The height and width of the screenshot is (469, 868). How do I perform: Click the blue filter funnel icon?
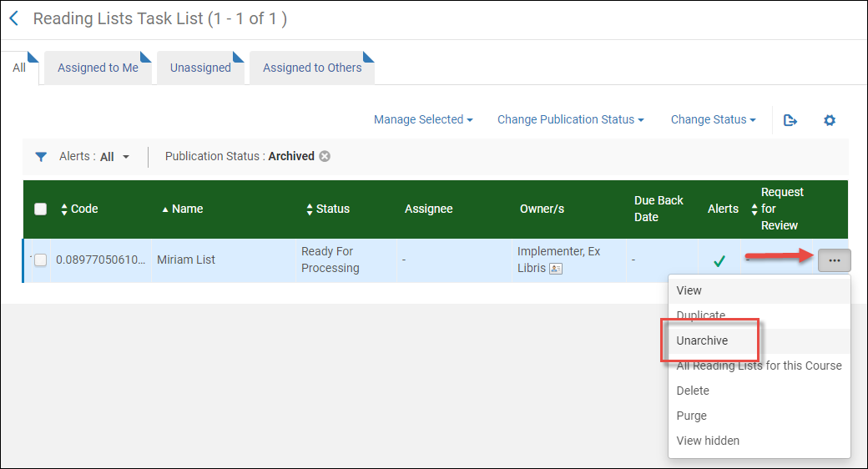point(41,157)
